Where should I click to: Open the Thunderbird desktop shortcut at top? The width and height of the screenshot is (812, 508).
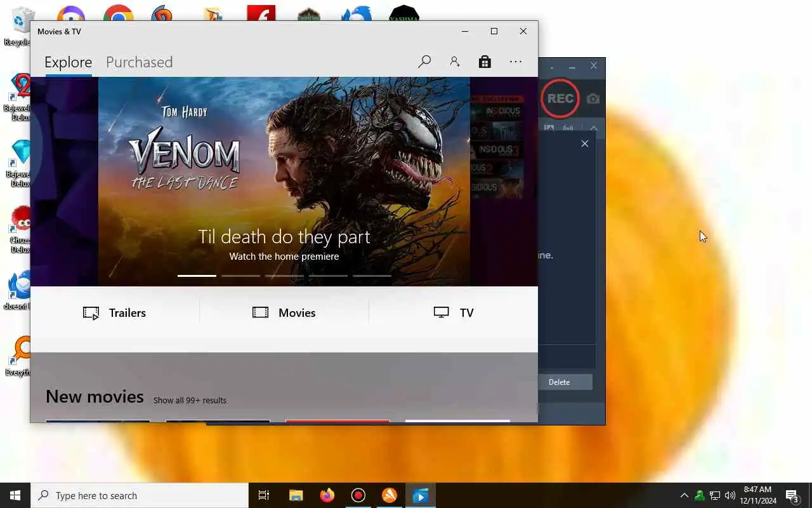coord(356,14)
